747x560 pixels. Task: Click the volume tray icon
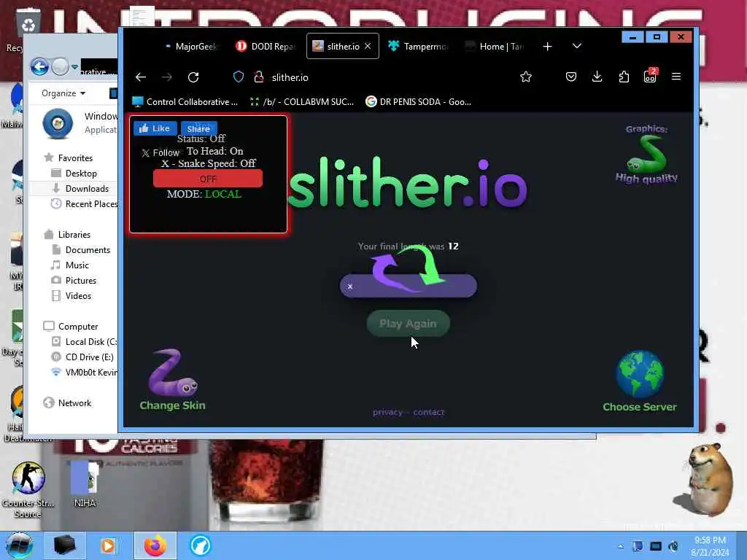tap(673, 546)
